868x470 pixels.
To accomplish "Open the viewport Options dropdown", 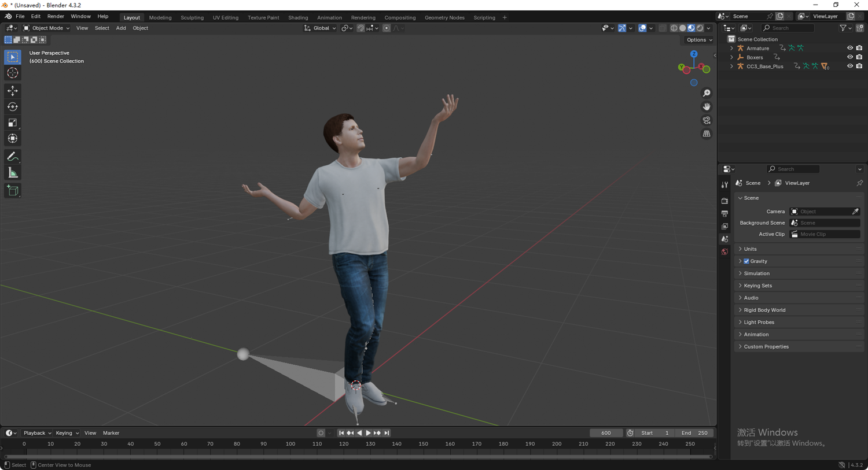I will coord(699,40).
